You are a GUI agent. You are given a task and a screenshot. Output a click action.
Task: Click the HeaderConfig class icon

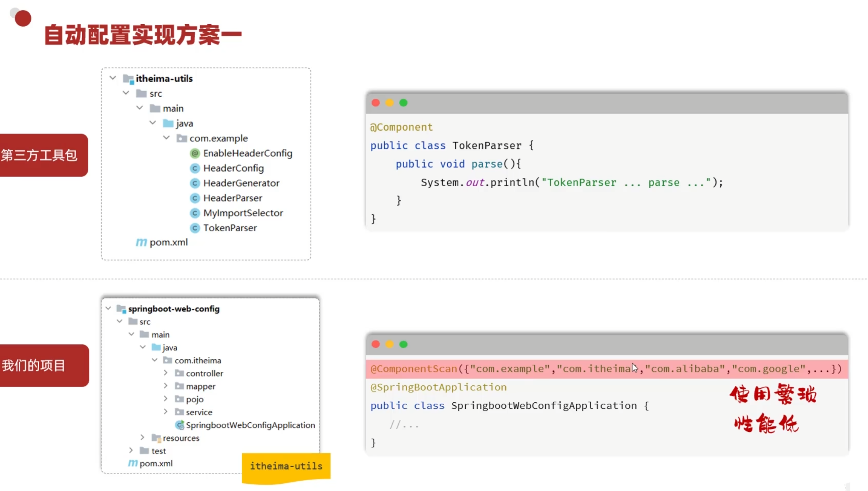[x=195, y=168]
